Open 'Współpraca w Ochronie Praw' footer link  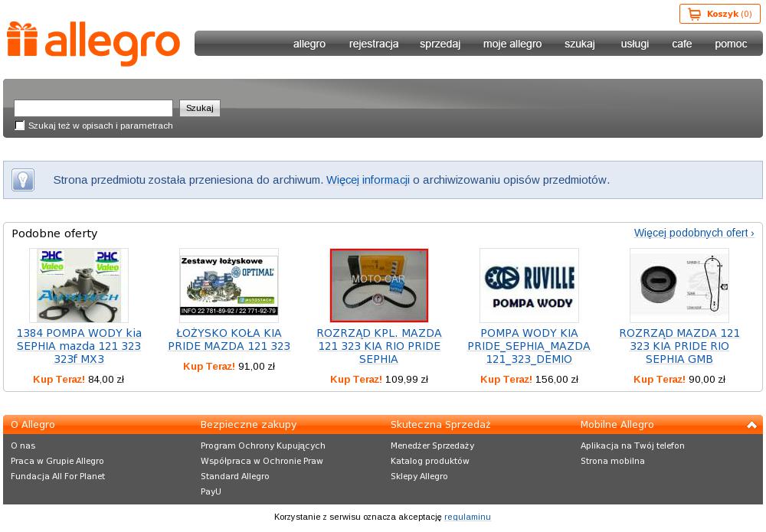[x=262, y=462]
